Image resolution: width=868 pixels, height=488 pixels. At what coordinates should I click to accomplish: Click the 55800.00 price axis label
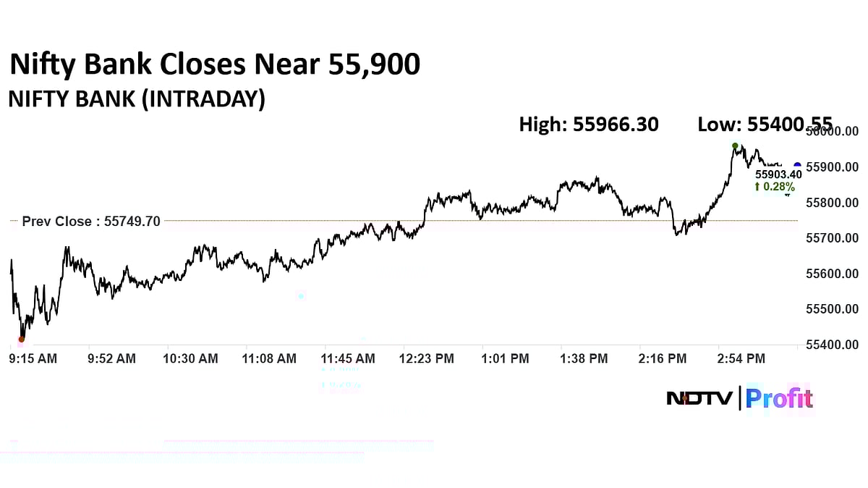pyautogui.click(x=832, y=203)
